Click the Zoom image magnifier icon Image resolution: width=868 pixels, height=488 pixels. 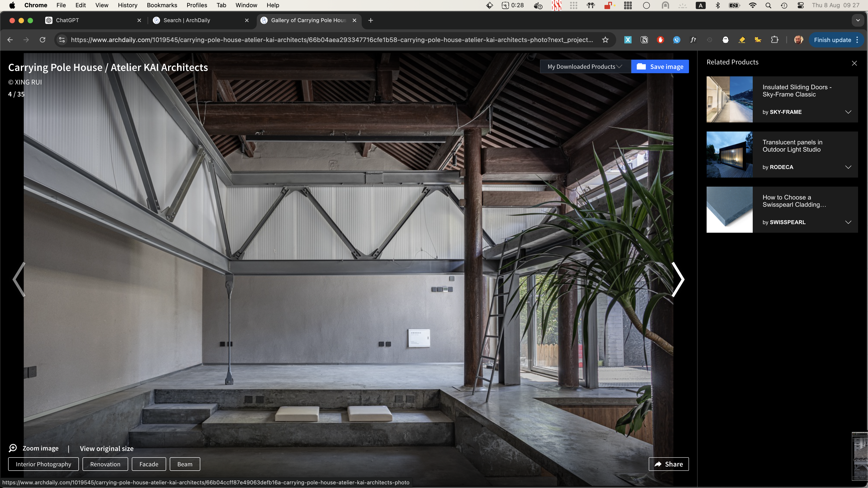point(13,448)
